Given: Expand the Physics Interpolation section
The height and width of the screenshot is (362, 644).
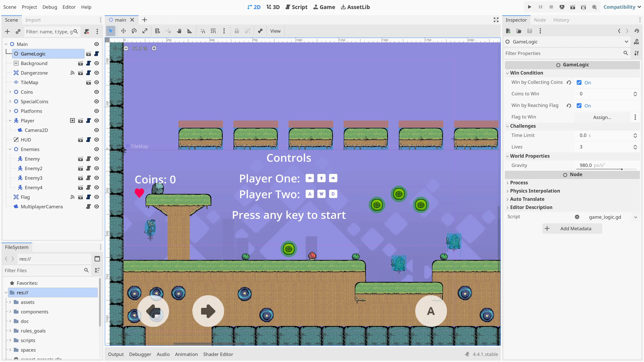Looking at the screenshot, I should pos(535,191).
